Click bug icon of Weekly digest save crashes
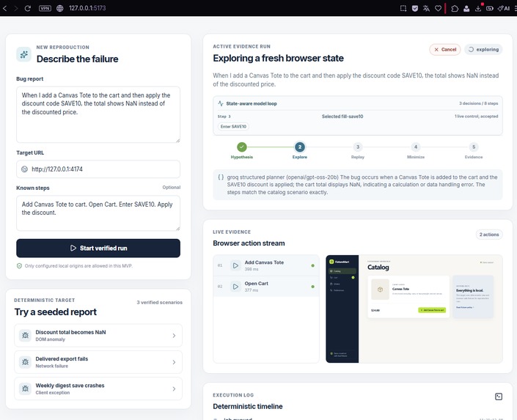Viewport: 517px width, 420px height. tap(25, 388)
